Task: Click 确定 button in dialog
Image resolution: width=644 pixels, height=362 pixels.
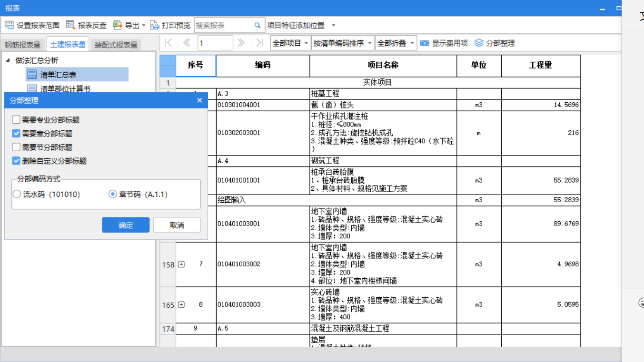Action: click(x=126, y=225)
